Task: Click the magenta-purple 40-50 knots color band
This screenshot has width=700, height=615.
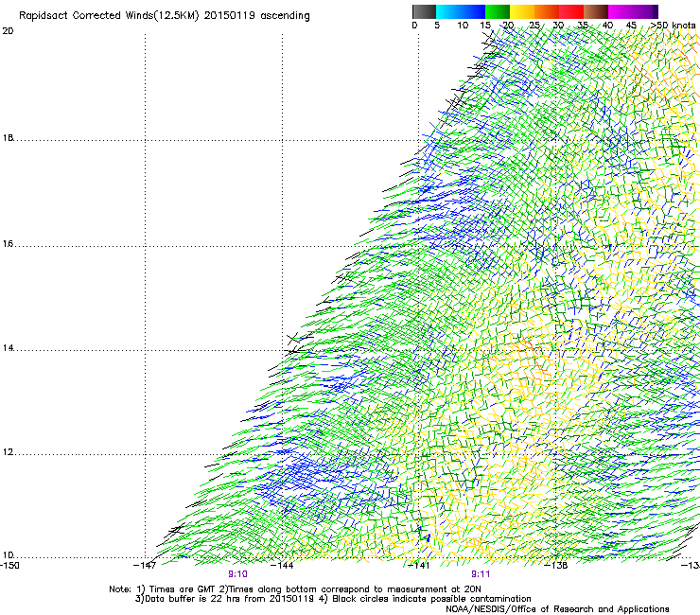Action: point(633,11)
